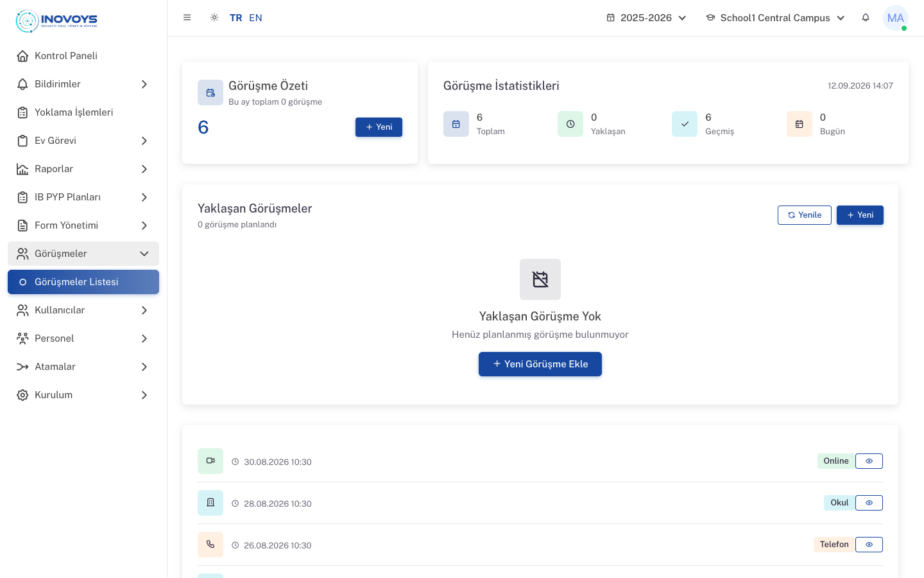
Task: Click the Yoklama İşlemleri clipboard icon
Action: point(22,112)
